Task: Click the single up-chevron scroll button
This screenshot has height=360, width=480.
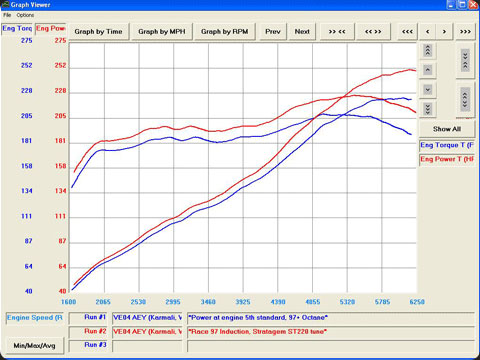Action: click(x=428, y=70)
